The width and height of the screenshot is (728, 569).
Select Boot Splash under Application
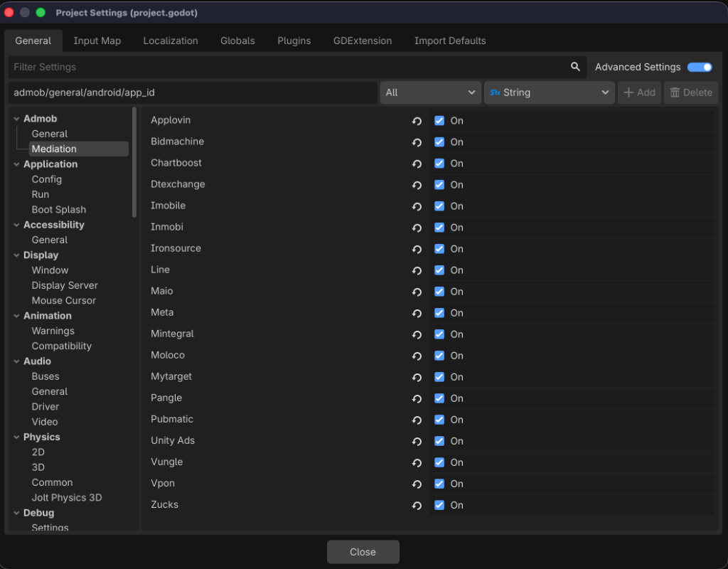(x=58, y=210)
